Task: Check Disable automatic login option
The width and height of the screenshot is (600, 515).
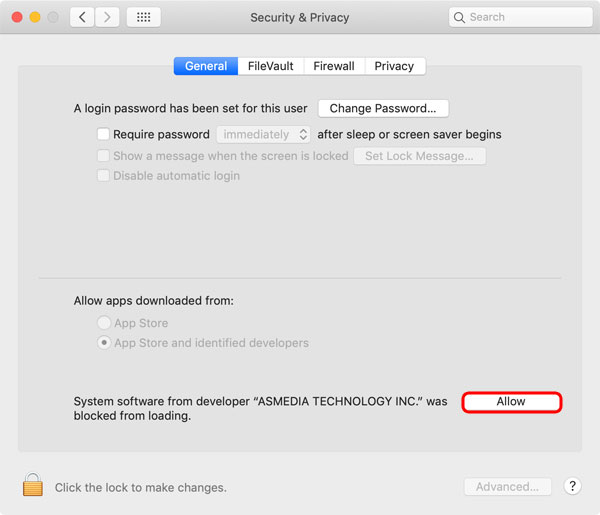Action: click(x=103, y=176)
